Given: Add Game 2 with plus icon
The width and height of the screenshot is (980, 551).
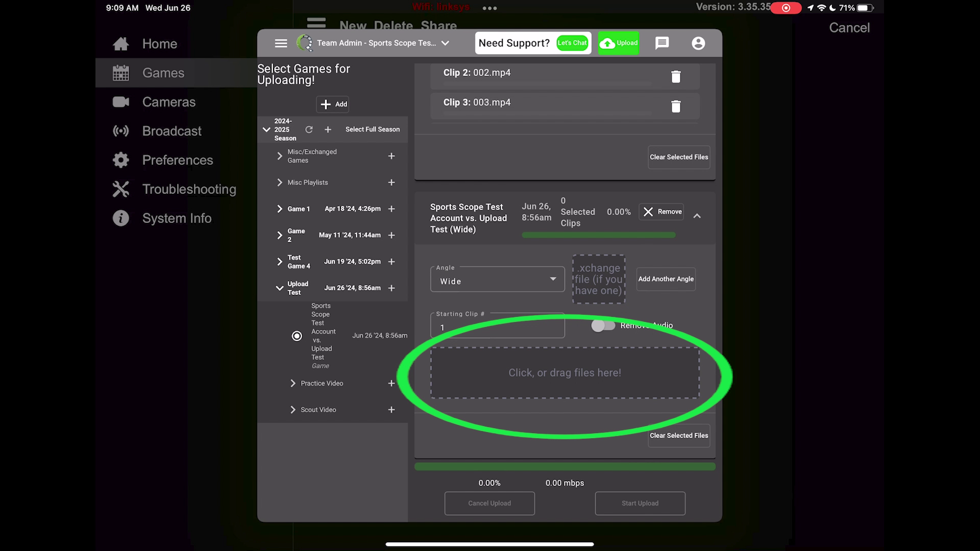Looking at the screenshot, I should pyautogui.click(x=391, y=235).
